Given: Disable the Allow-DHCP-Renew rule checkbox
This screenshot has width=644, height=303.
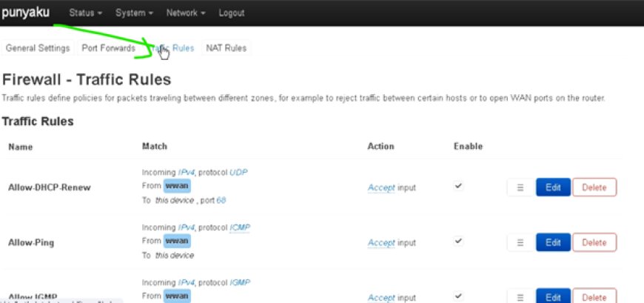Looking at the screenshot, I should tap(459, 186).
